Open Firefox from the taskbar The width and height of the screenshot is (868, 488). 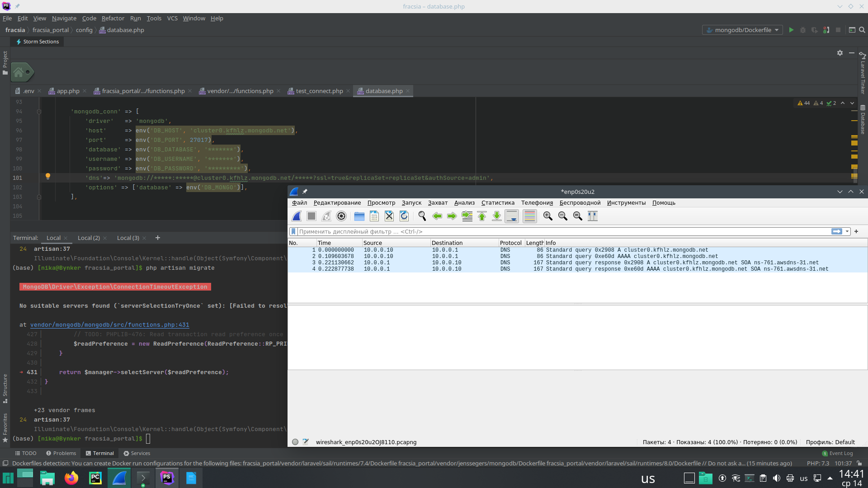(x=71, y=478)
